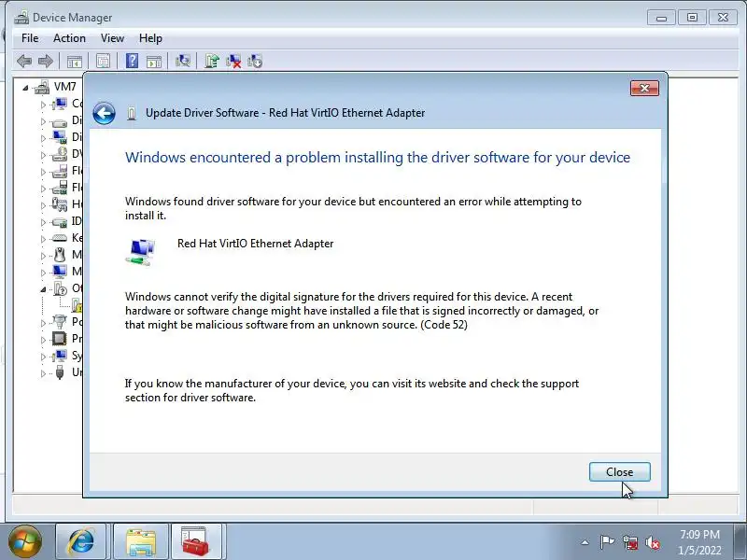The width and height of the screenshot is (747, 560).
Task: Collapse the Other devices tree node
Action: pos(43,289)
